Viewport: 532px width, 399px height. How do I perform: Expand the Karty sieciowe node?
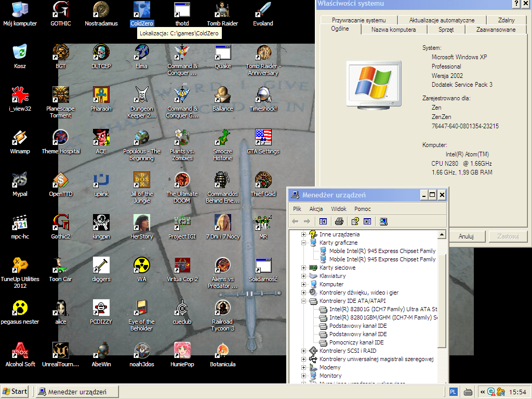(x=303, y=268)
